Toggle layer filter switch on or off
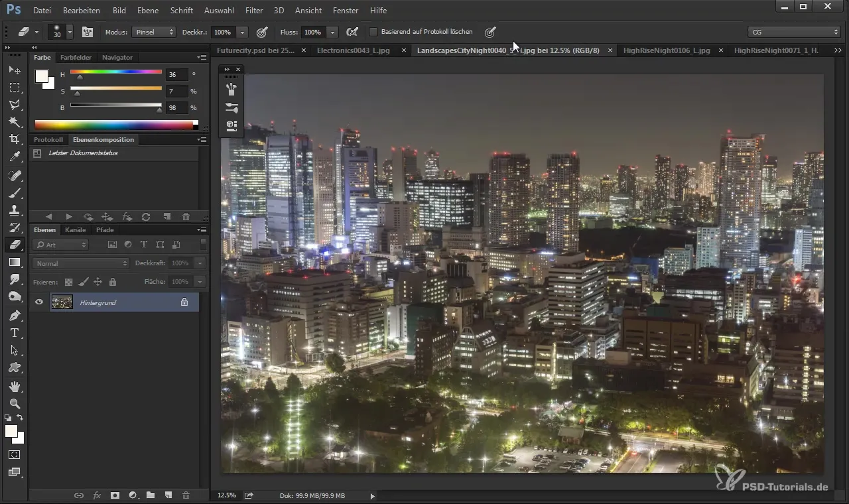 [203, 244]
